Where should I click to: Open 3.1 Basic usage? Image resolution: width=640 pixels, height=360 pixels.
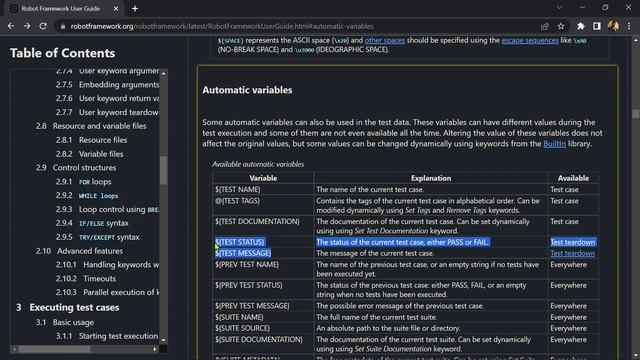64,322
